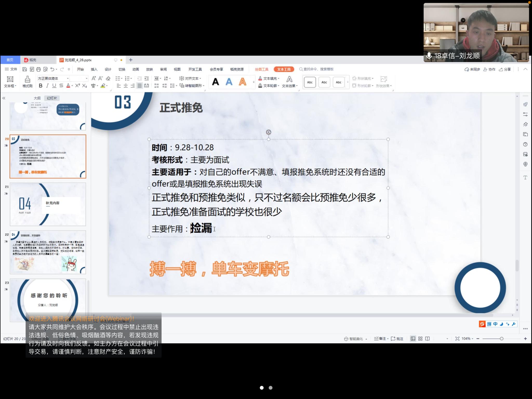This screenshot has width=532, height=399.
Task: Toggle italic text formatting
Action: [47, 86]
